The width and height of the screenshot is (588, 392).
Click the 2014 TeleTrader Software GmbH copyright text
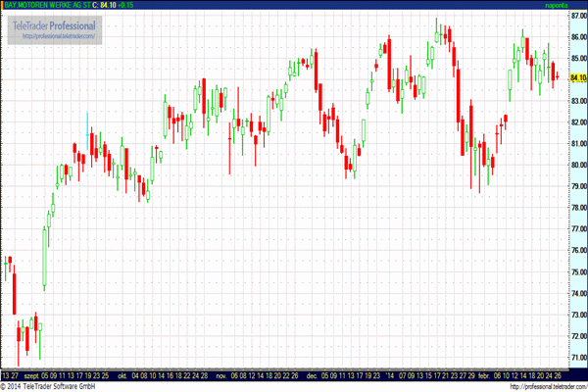click(48, 386)
